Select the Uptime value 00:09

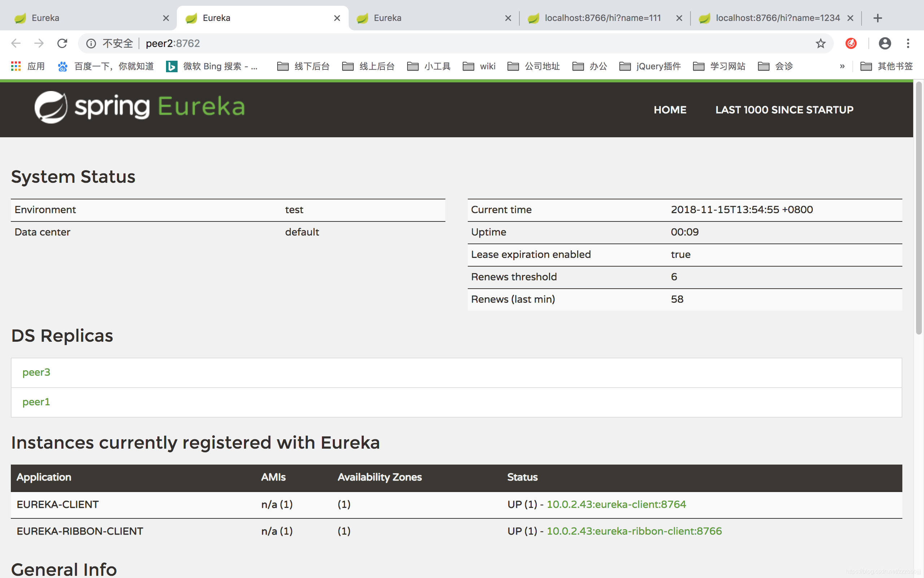coord(685,232)
